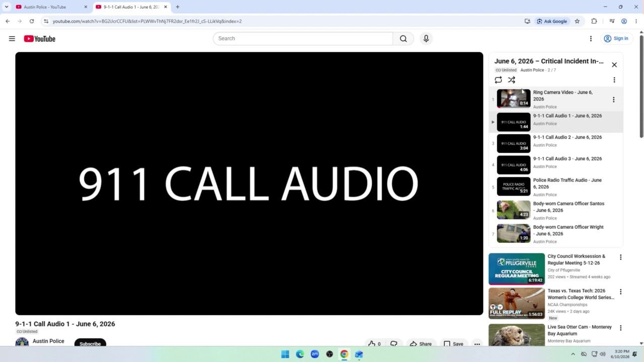Share the video

tap(421, 344)
